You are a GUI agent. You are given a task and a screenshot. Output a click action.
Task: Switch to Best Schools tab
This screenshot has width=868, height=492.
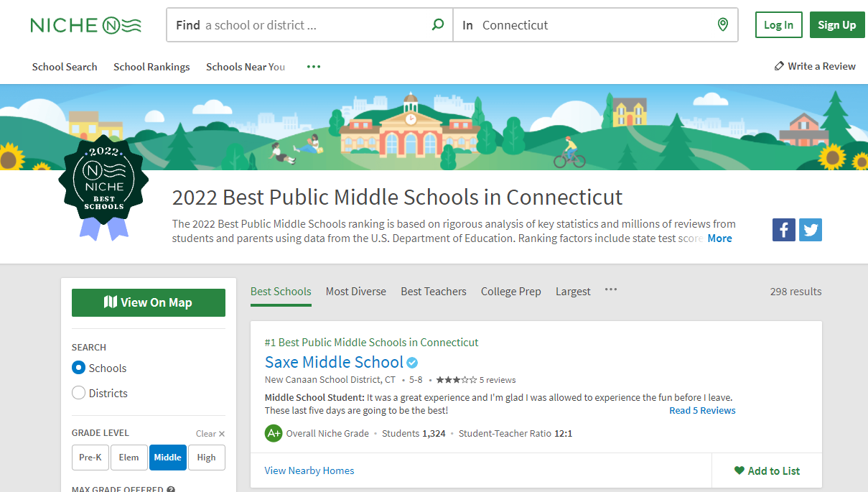[x=281, y=292]
